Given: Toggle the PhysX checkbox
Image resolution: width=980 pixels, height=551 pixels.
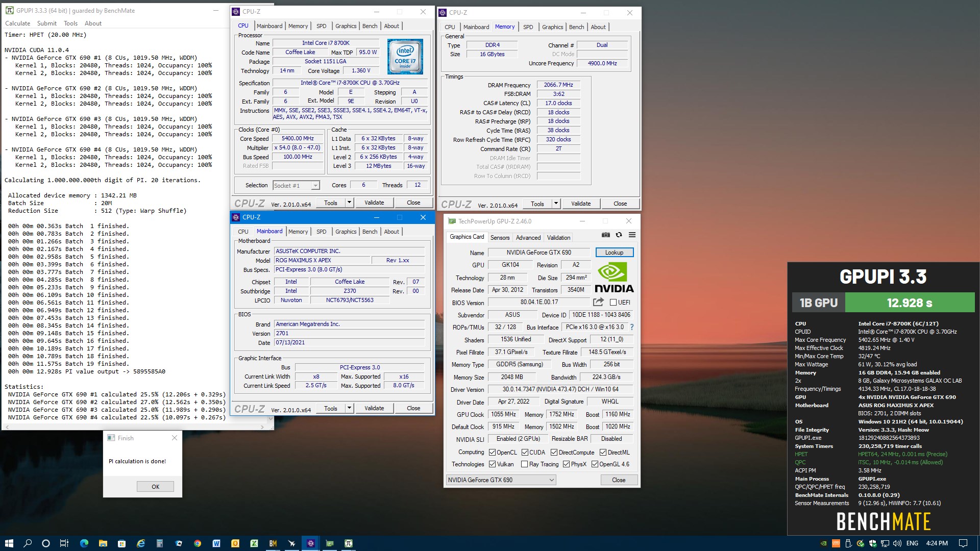Looking at the screenshot, I should tap(566, 464).
